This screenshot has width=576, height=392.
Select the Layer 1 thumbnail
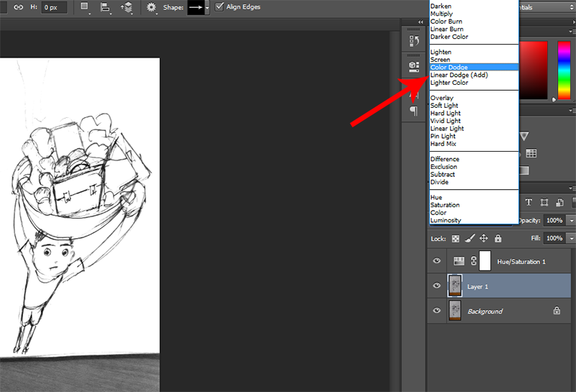455,286
